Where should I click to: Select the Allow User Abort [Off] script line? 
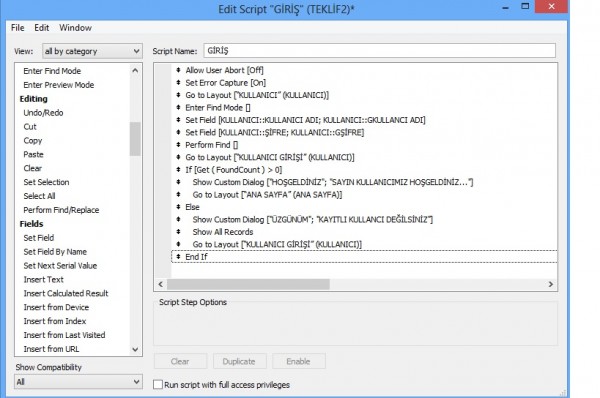pyautogui.click(x=225, y=70)
